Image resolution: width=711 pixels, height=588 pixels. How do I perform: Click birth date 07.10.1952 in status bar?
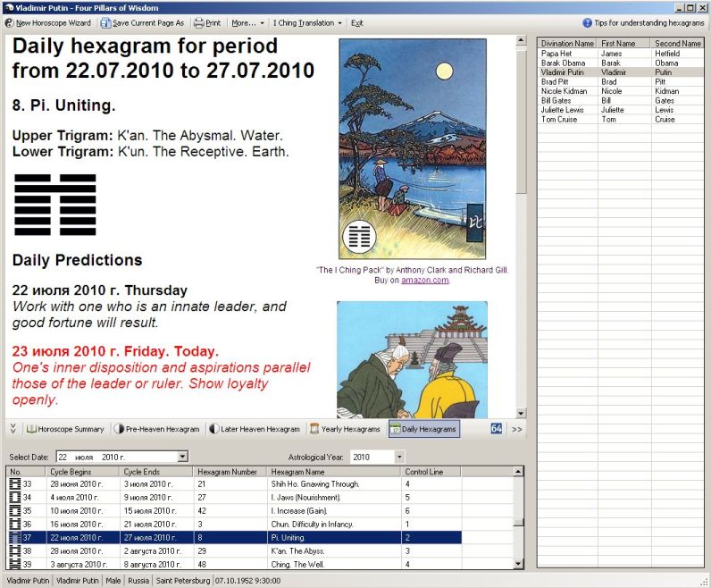pos(247,580)
